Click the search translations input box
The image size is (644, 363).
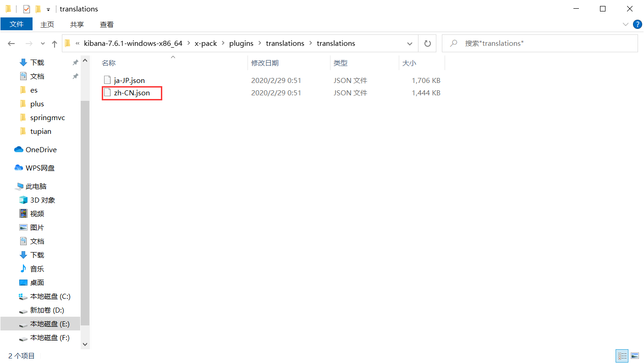[540, 43]
